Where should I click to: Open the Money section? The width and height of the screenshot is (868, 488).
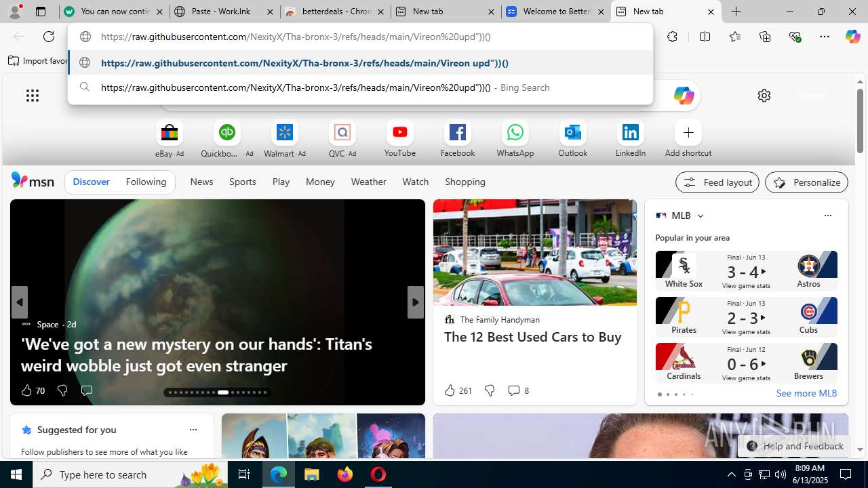(x=320, y=182)
